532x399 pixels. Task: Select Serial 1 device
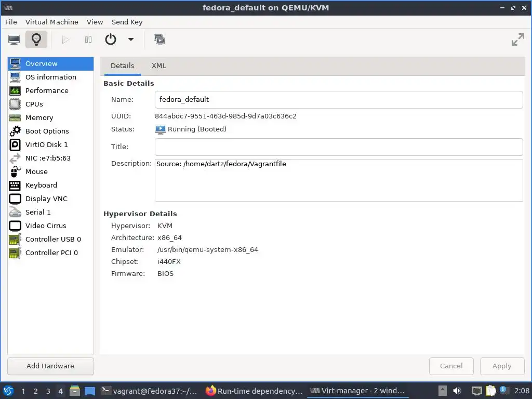[x=50, y=212]
